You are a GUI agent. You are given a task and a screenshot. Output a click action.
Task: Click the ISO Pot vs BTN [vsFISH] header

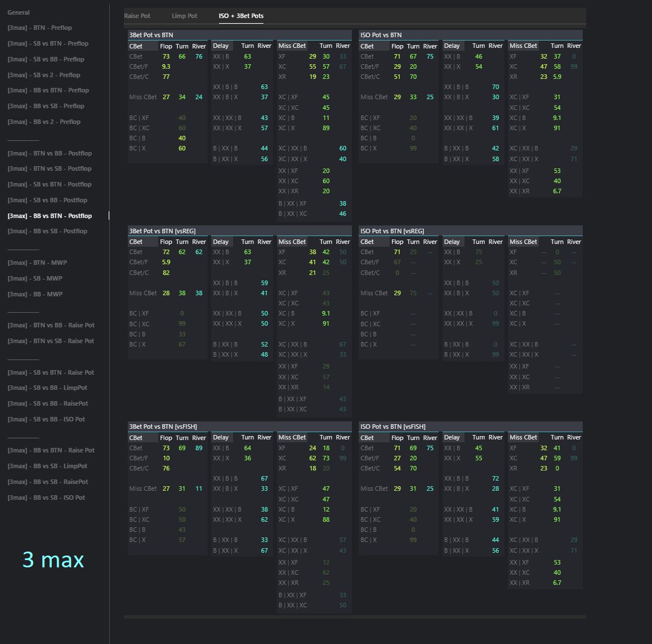(x=393, y=427)
